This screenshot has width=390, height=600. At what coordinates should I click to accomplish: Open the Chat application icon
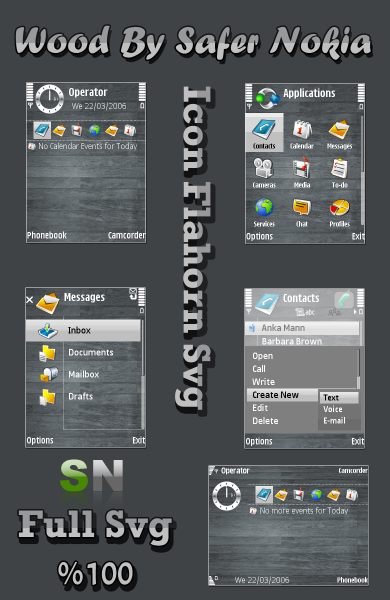(x=302, y=212)
